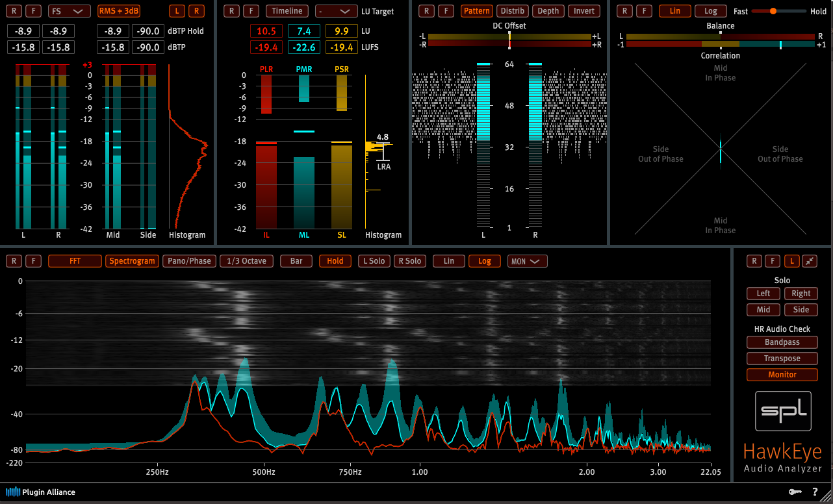Click the shrink arrows icon in the HawkEye panel
833x504 pixels.
click(810, 261)
